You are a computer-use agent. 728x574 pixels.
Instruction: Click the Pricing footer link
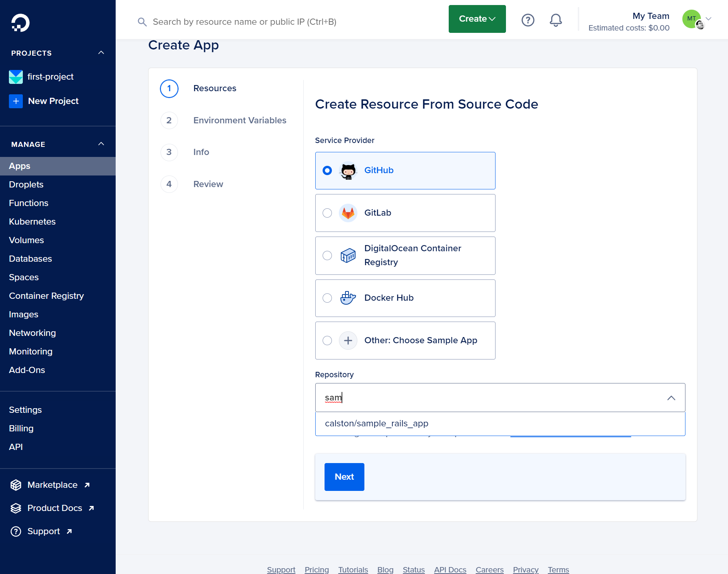[317, 569]
